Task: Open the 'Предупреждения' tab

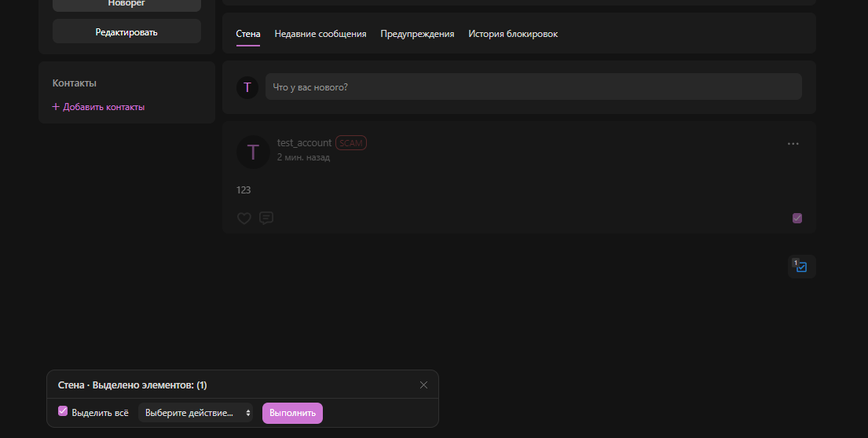Action: click(417, 34)
